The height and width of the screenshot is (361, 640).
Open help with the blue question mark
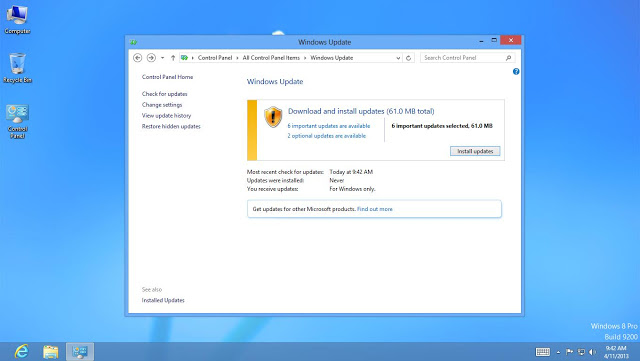coord(516,71)
